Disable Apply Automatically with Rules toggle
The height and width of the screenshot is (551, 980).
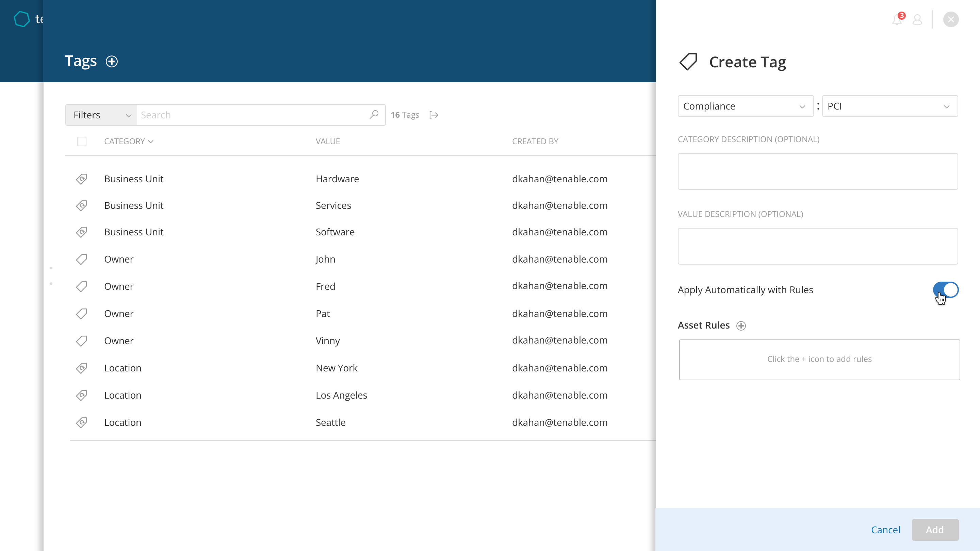pyautogui.click(x=945, y=290)
